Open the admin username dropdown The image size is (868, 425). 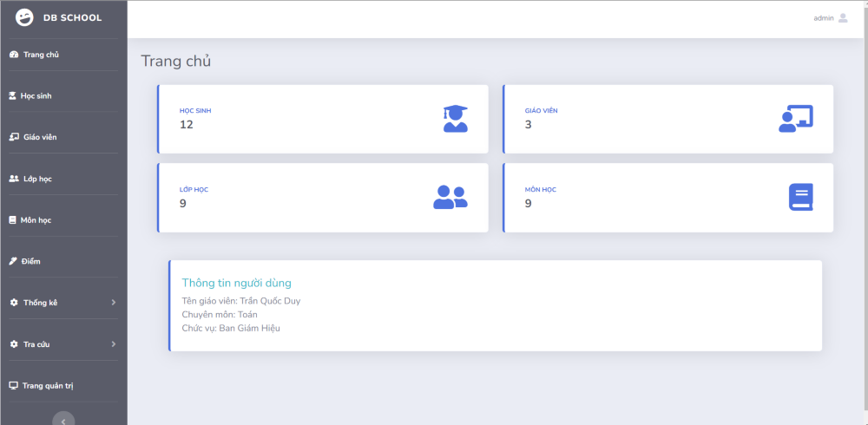point(823,18)
